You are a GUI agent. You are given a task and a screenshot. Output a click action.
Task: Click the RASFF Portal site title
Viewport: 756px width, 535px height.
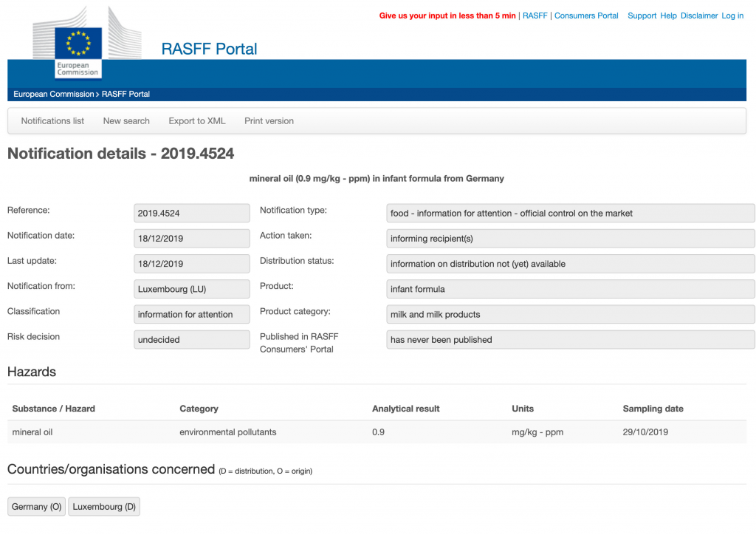point(209,49)
